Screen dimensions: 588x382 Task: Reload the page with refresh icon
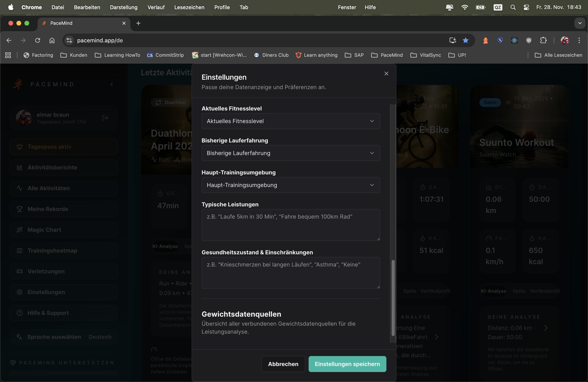click(38, 40)
